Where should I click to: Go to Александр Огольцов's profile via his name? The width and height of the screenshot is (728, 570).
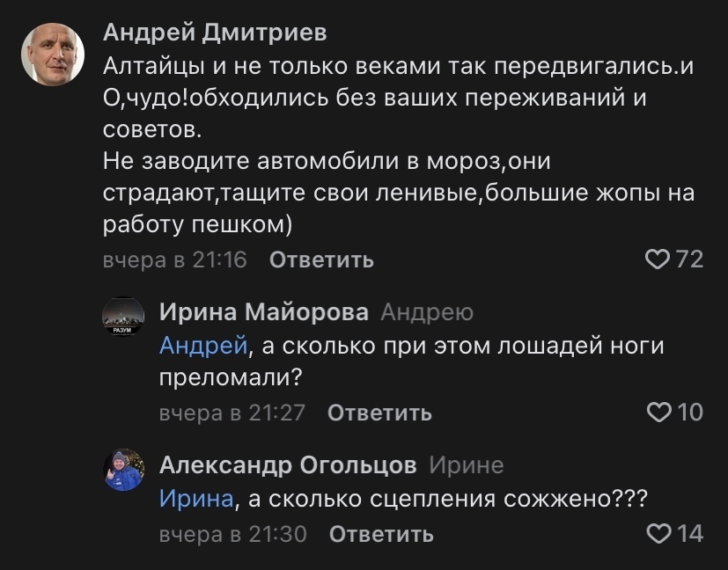pyautogui.click(x=288, y=464)
